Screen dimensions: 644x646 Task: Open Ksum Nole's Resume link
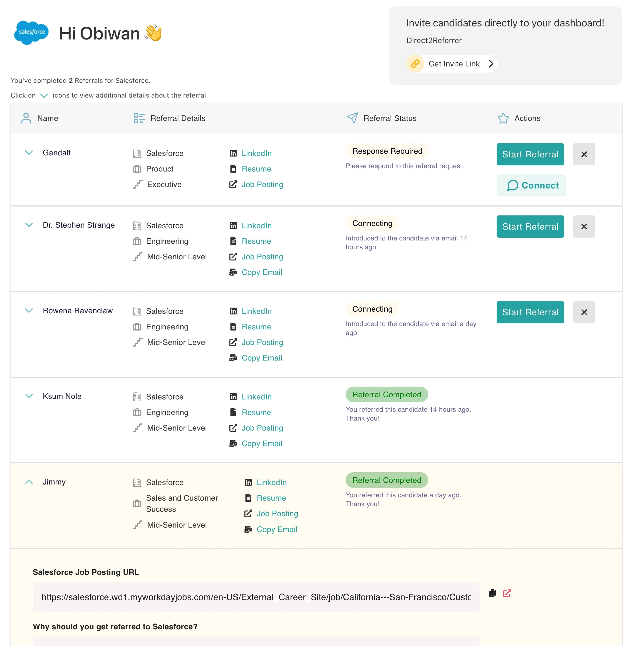[x=256, y=412]
